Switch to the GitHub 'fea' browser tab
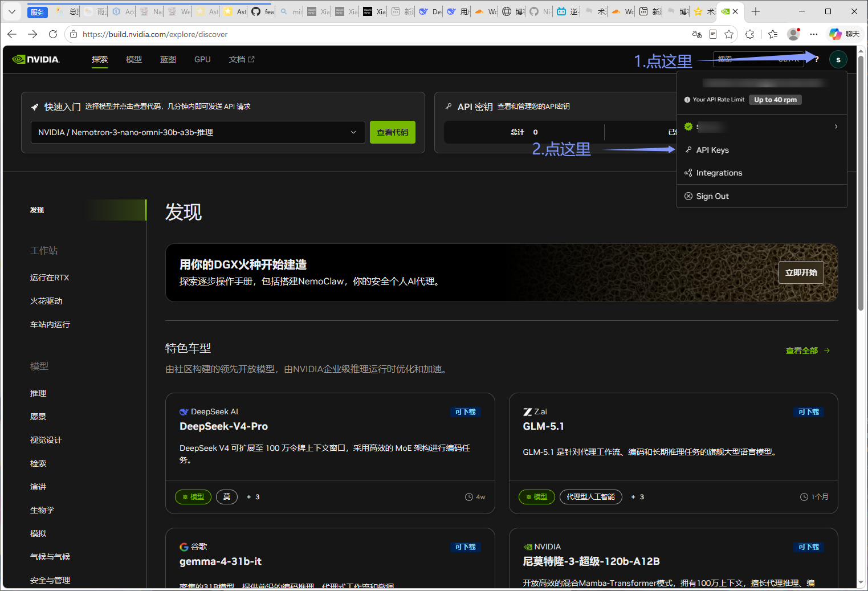868x591 pixels. click(x=263, y=11)
